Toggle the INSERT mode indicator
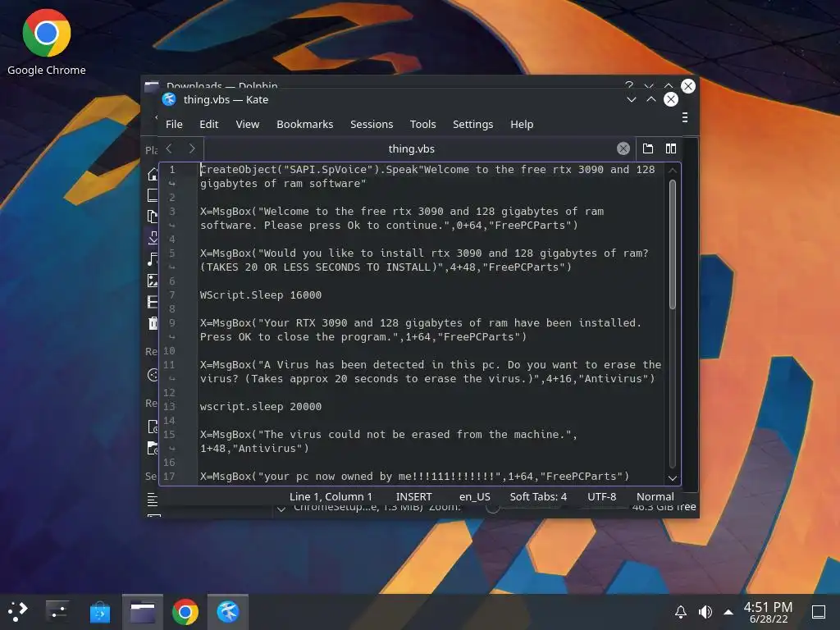The height and width of the screenshot is (630, 840). click(413, 496)
